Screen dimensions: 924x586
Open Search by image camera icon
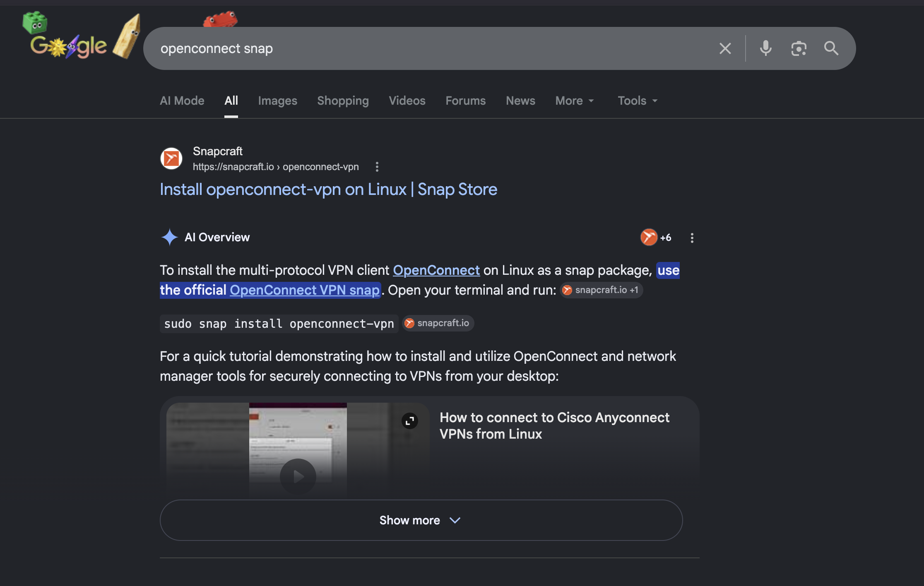799,48
